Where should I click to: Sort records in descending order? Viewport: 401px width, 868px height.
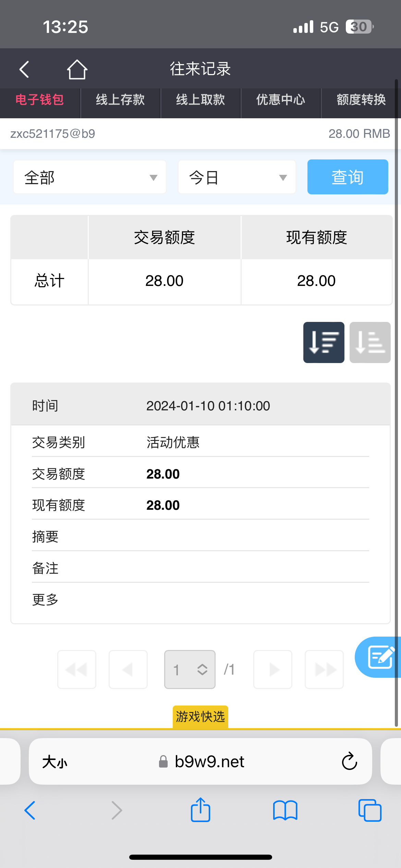324,342
